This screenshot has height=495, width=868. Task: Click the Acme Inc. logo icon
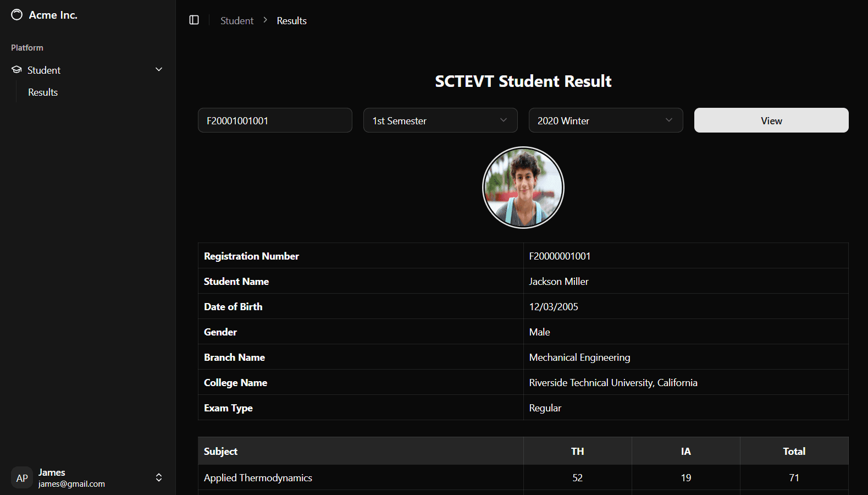(x=17, y=15)
